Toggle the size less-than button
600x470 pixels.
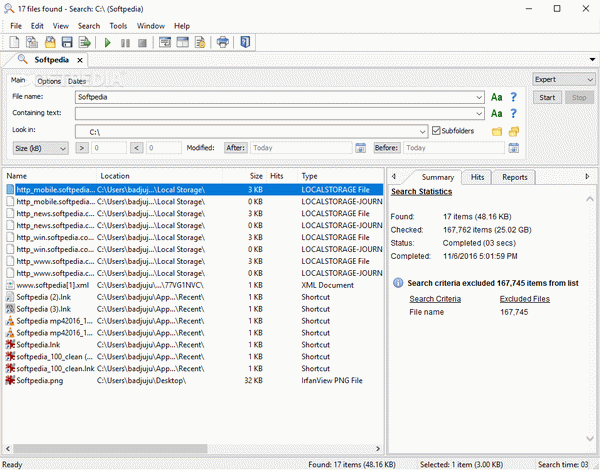137,148
